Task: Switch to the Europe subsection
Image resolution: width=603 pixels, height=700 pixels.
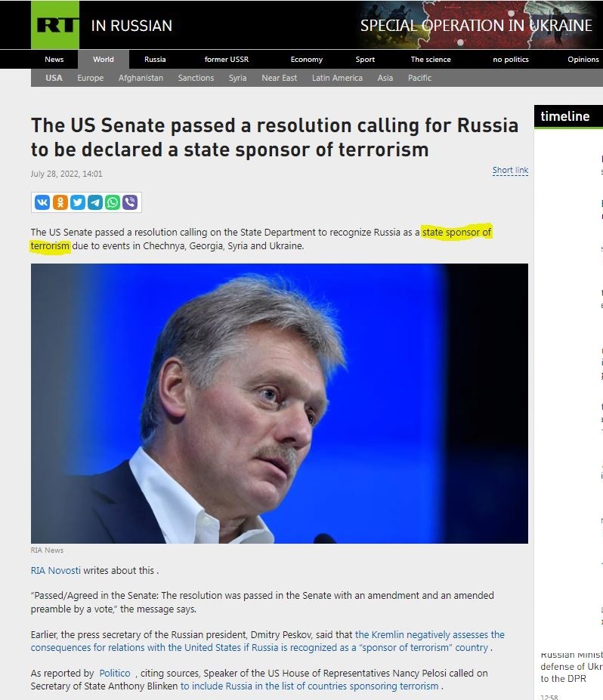Action: 90,78
